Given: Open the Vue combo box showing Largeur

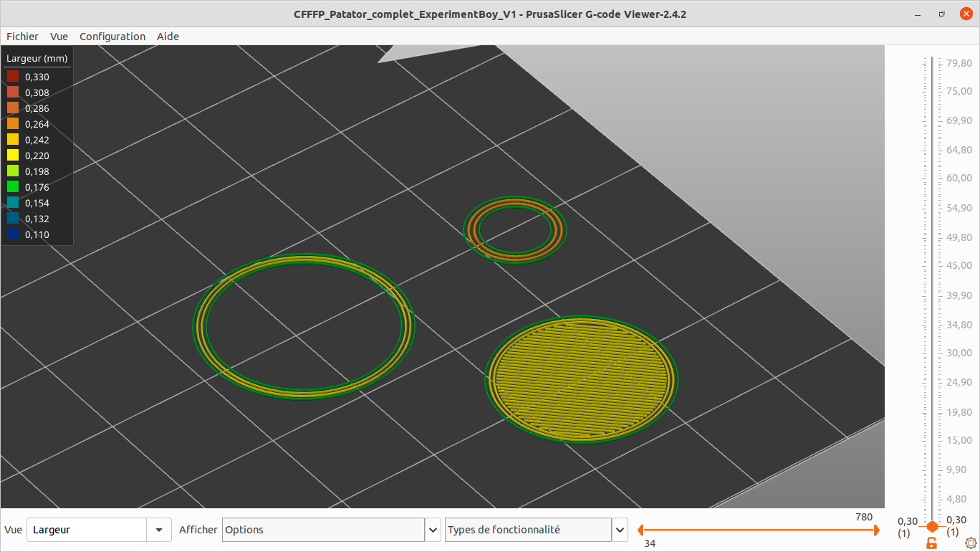Looking at the screenshot, I should (99, 530).
